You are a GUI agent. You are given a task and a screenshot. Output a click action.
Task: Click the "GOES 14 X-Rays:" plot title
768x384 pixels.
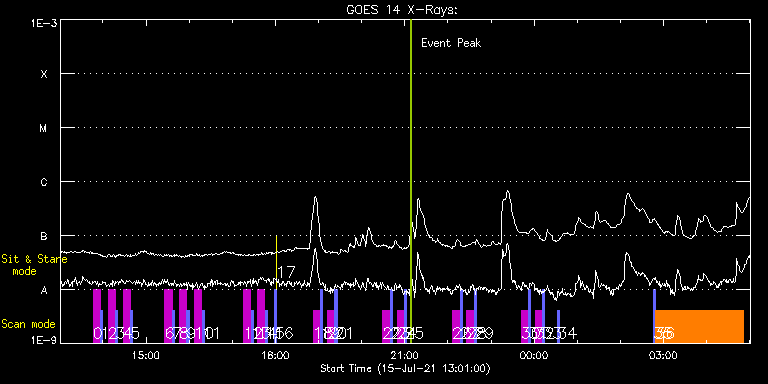(402, 10)
